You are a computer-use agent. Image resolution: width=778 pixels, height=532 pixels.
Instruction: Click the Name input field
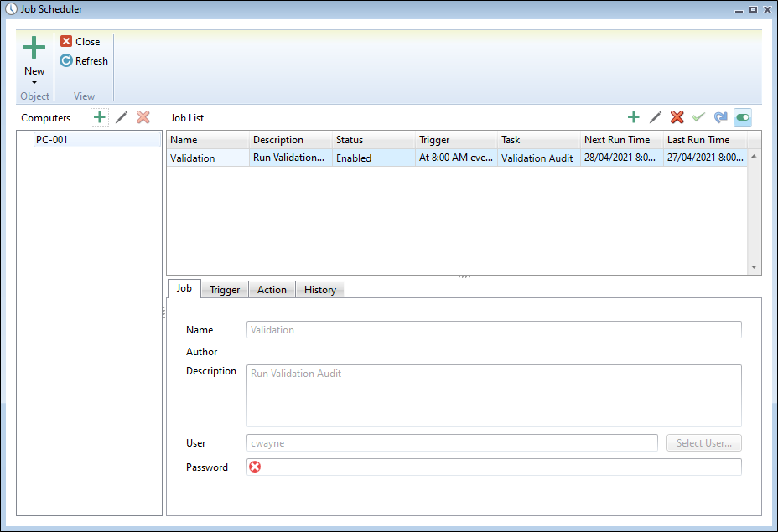pyautogui.click(x=494, y=330)
